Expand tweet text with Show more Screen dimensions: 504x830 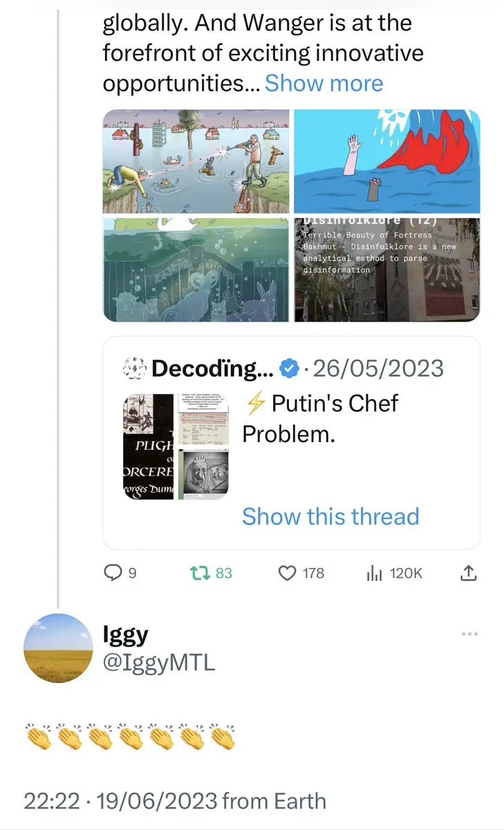pyautogui.click(x=324, y=84)
